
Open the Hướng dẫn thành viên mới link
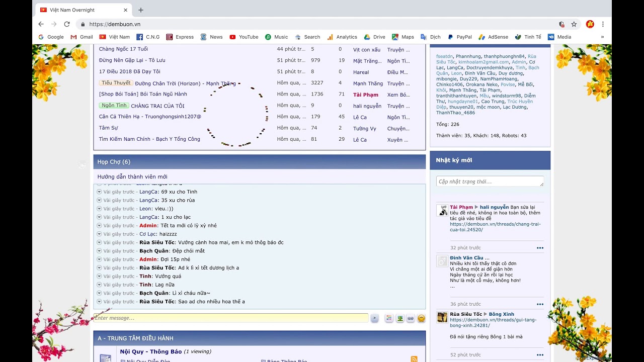coord(132,176)
